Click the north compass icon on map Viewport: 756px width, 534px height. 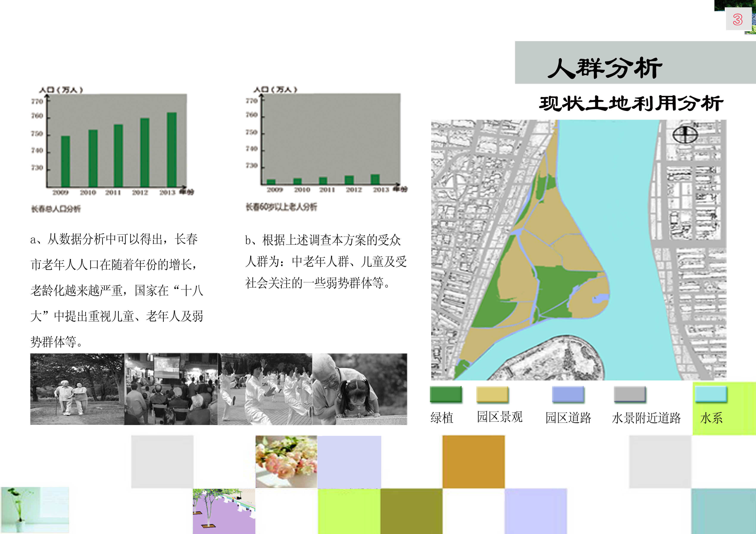click(685, 134)
